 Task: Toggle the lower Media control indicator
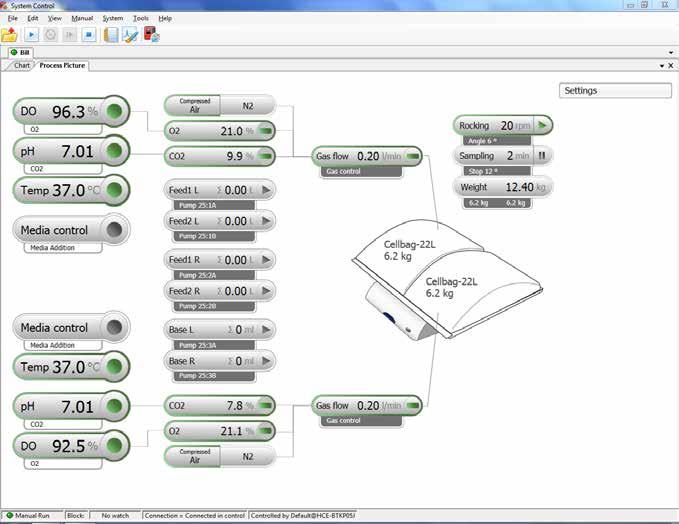coord(115,327)
